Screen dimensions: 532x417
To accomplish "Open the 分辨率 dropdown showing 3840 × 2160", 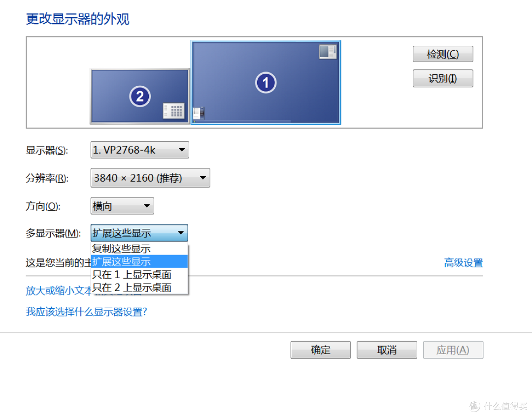I will (150, 178).
